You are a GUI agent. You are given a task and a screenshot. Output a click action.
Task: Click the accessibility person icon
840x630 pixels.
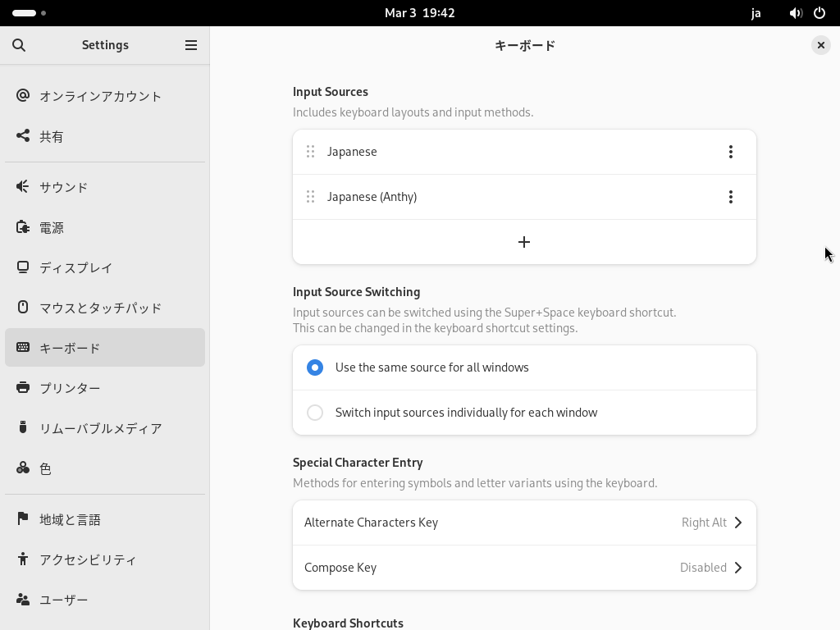[x=22, y=559]
